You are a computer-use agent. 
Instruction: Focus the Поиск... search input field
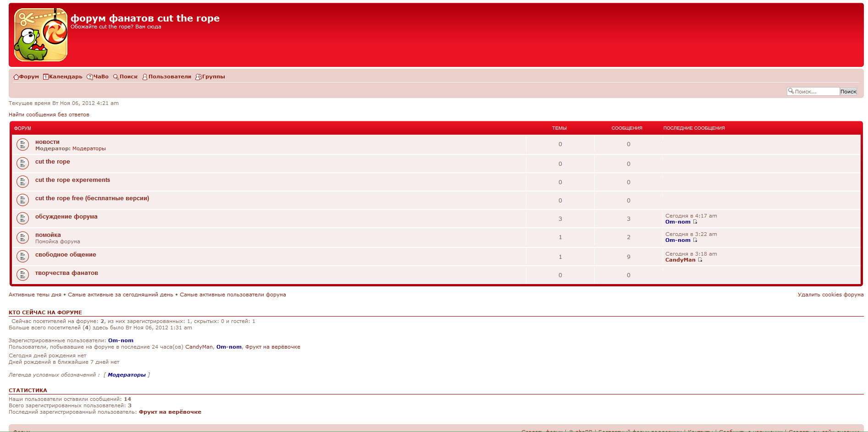click(x=813, y=92)
